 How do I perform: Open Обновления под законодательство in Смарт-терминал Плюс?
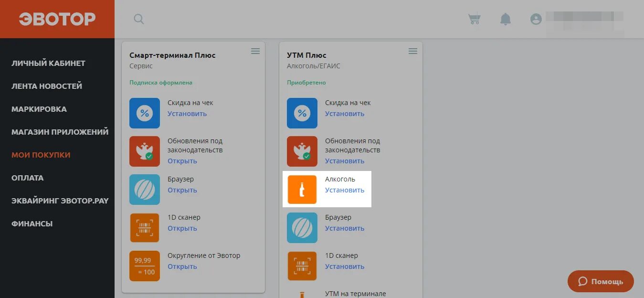[x=182, y=161]
